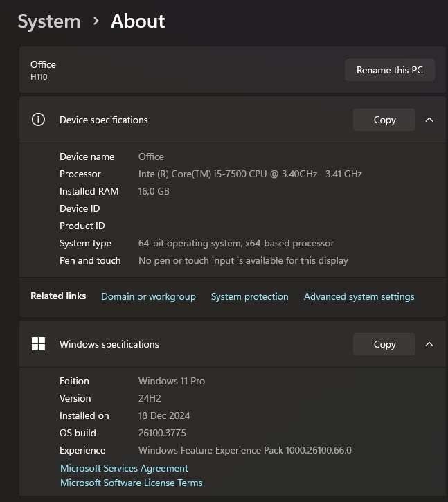
Task: Click the OS build label
Action: (x=78, y=433)
